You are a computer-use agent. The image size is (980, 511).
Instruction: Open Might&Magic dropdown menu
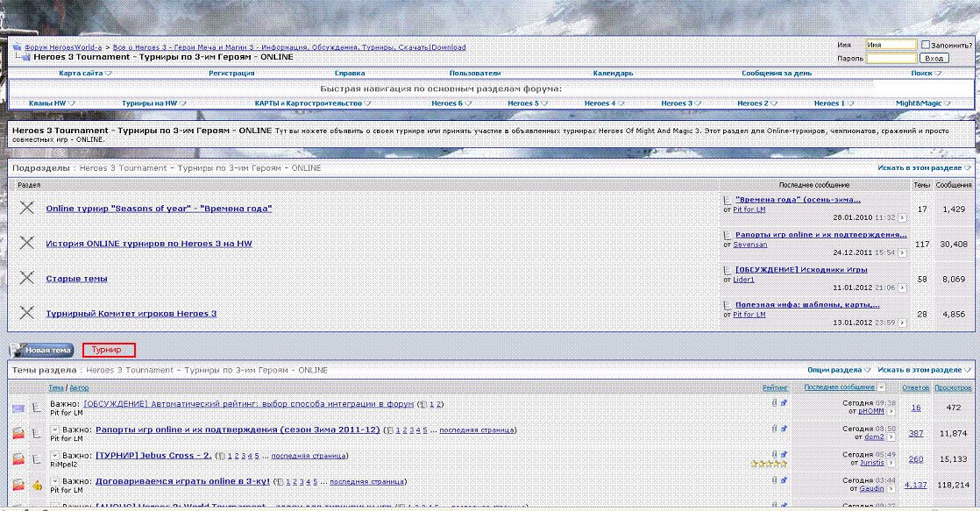coord(923,103)
